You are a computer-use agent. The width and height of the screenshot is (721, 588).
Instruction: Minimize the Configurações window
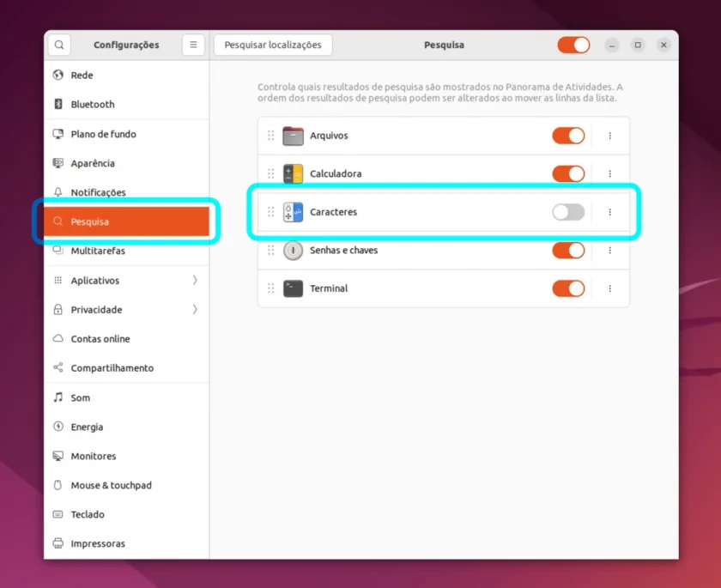(611, 45)
